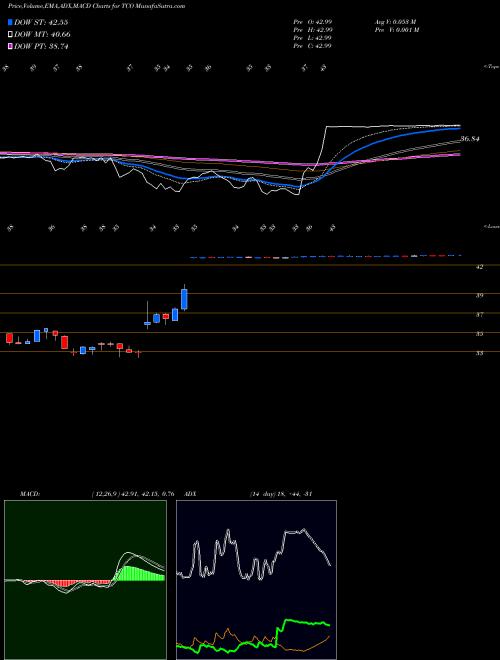500x660 pixels.
Task: Click the 'Pre O: 42.99' value
Action: (313, 22)
